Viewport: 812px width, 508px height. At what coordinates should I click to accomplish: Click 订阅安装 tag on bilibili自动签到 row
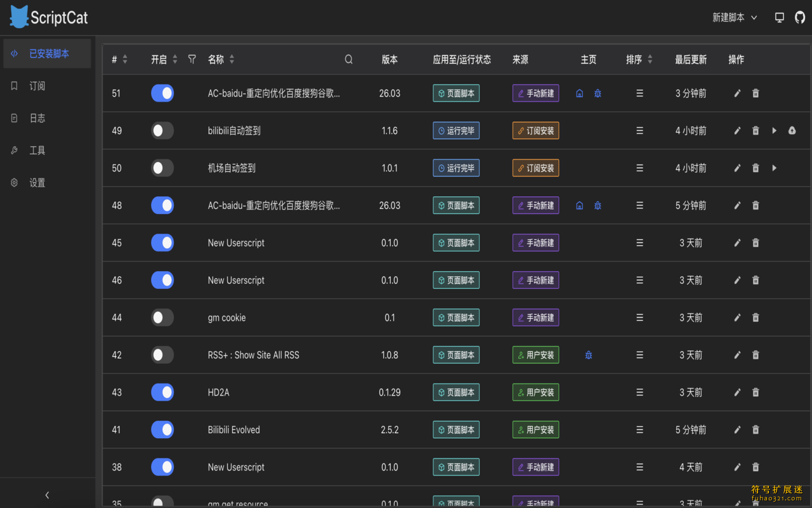pos(535,131)
